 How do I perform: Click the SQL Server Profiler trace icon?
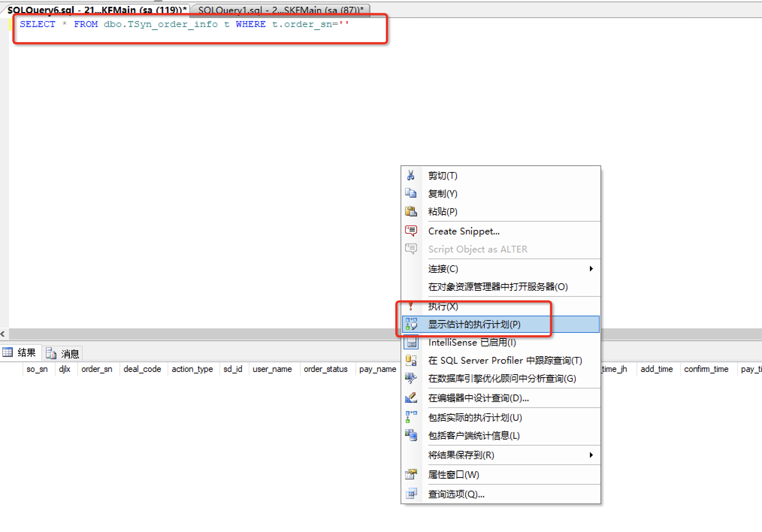click(411, 360)
